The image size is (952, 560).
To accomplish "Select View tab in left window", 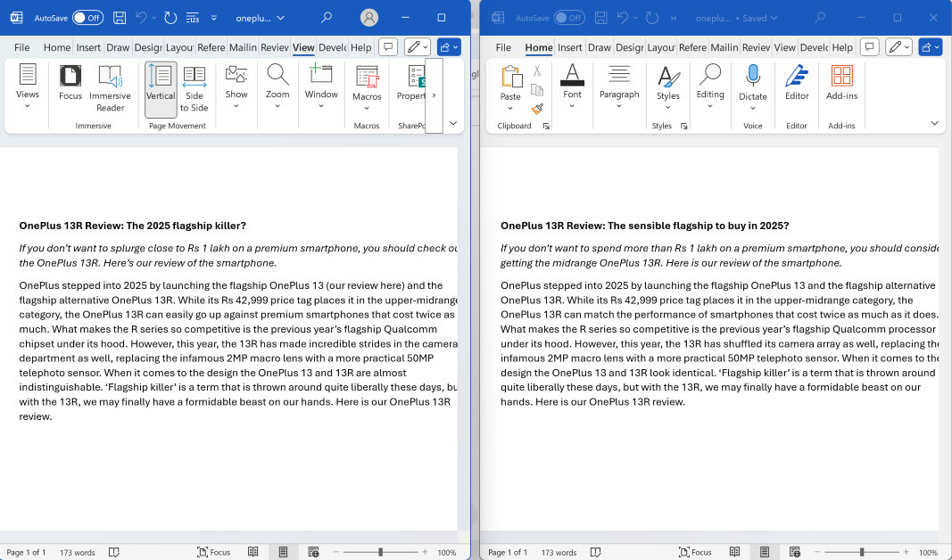I will tap(303, 47).
